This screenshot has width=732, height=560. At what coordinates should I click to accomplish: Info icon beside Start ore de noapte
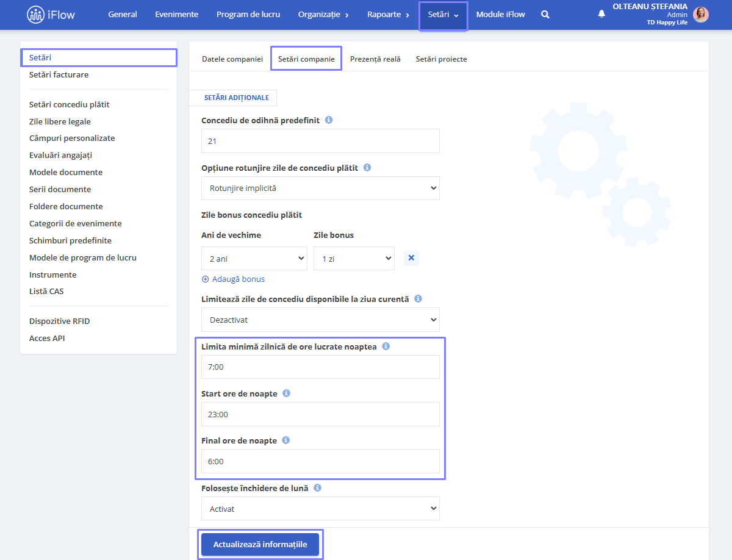[x=286, y=393]
